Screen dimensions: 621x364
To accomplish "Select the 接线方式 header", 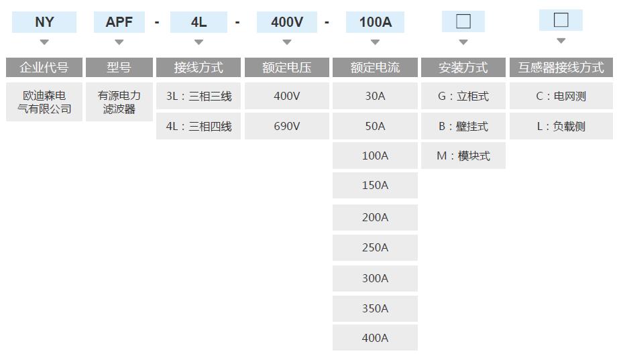I will (199, 67).
